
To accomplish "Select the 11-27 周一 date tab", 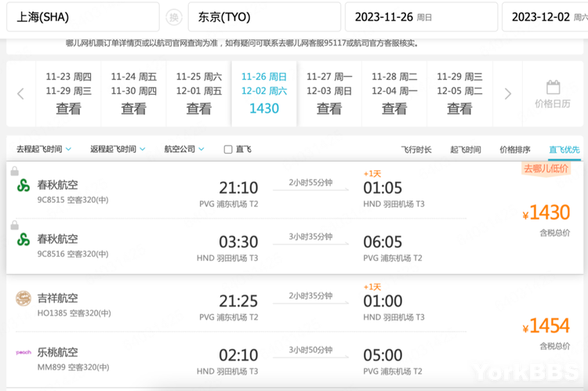I will coord(329,92).
